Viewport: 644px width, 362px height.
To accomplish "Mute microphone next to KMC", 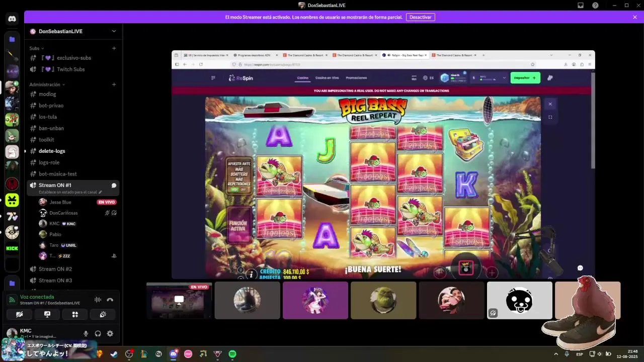I will click(x=86, y=333).
